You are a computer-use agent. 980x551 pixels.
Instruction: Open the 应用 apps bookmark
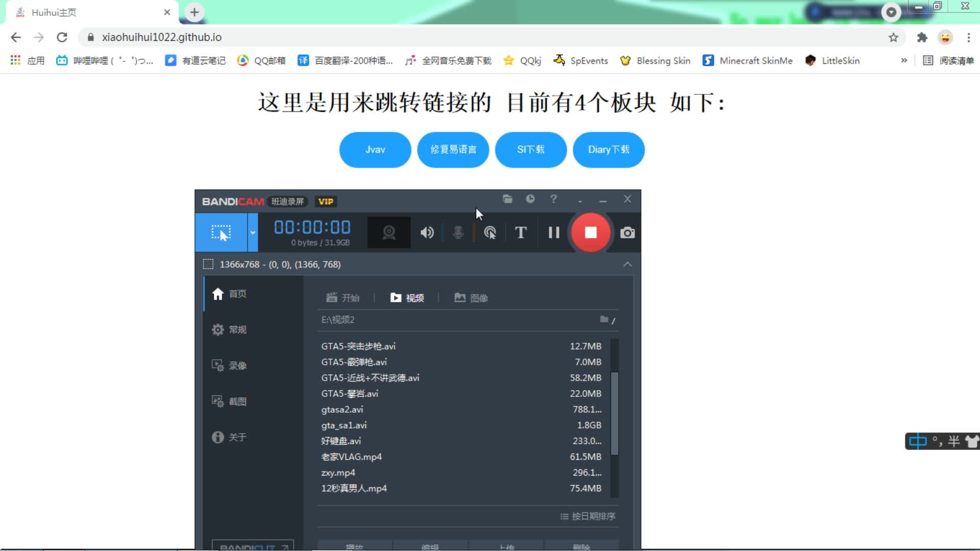coord(28,61)
